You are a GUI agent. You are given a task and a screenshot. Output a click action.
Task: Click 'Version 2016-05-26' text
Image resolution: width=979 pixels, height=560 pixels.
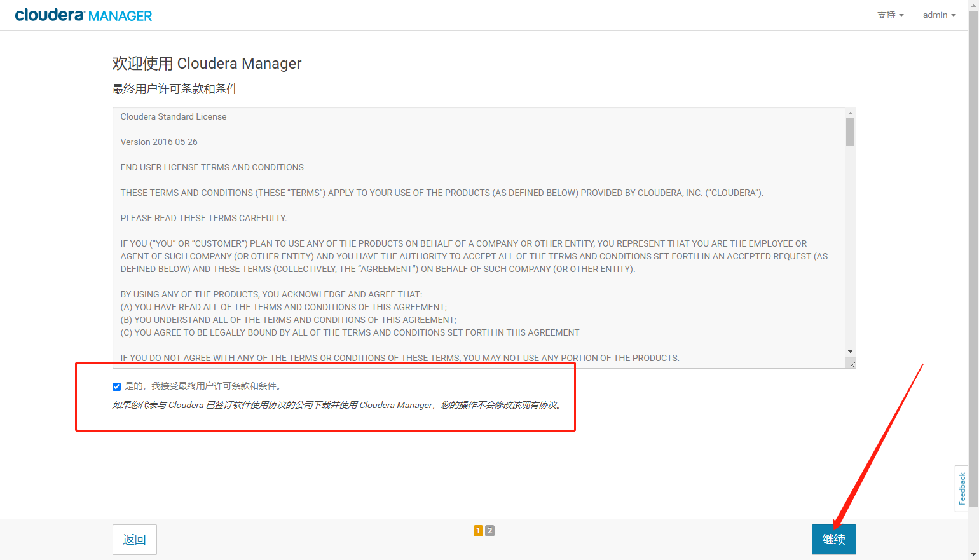coord(159,142)
